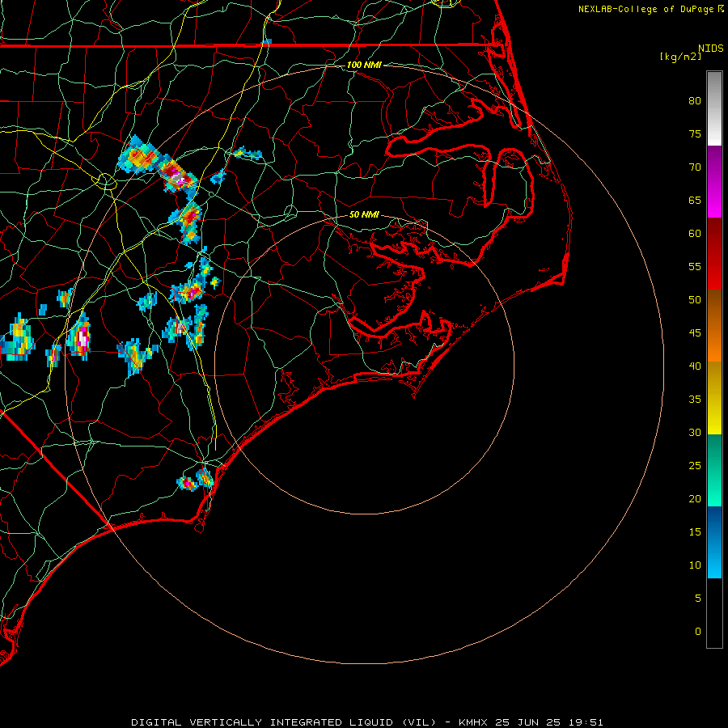
Task: Pick the blue-cyan segment of color bar
Action: click(714, 542)
